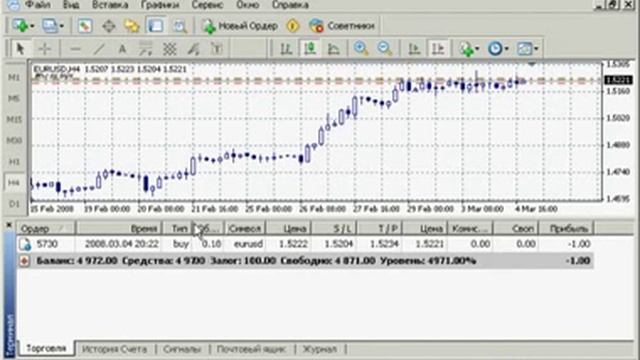Open the Графики menu
Image resolution: width=640 pixels, height=360 pixels.
(160, 5)
